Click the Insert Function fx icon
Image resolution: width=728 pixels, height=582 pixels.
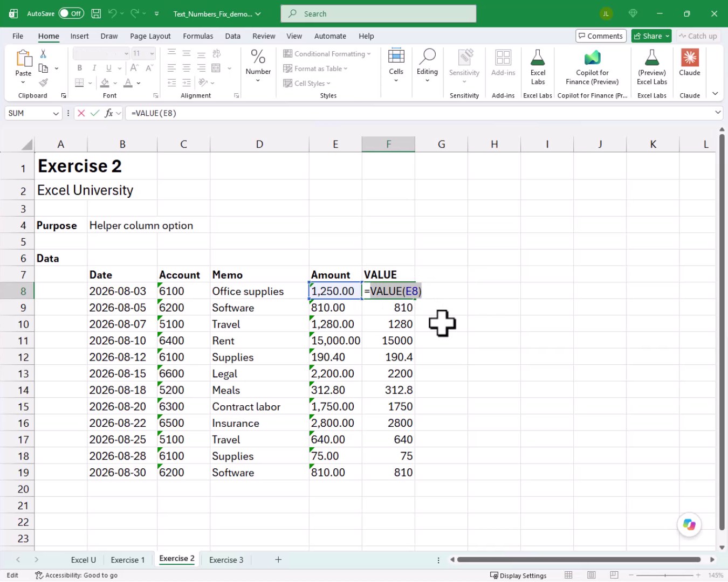pos(109,113)
